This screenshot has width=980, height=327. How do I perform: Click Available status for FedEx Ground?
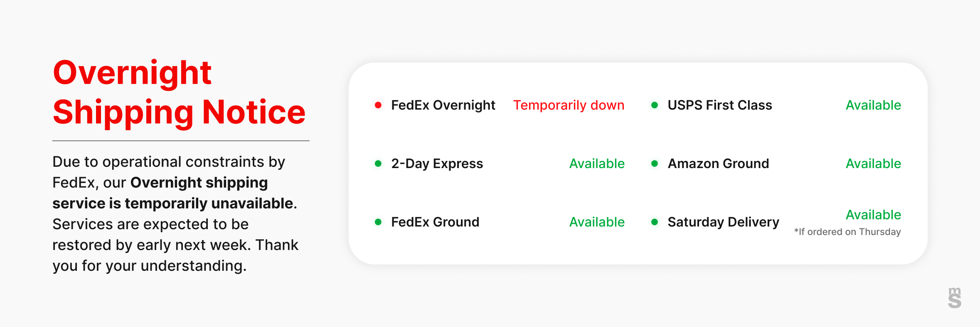point(597,222)
